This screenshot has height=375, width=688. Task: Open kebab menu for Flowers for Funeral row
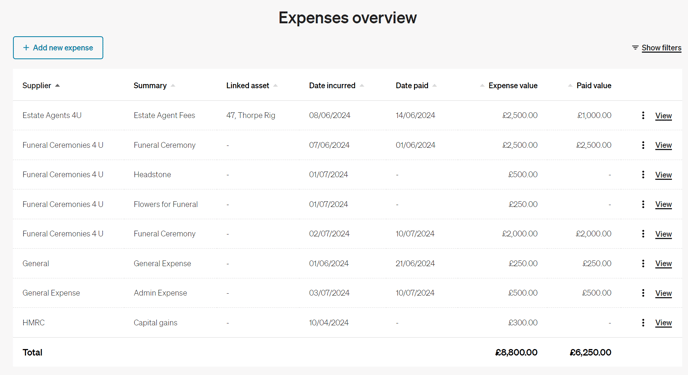click(643, 204)
